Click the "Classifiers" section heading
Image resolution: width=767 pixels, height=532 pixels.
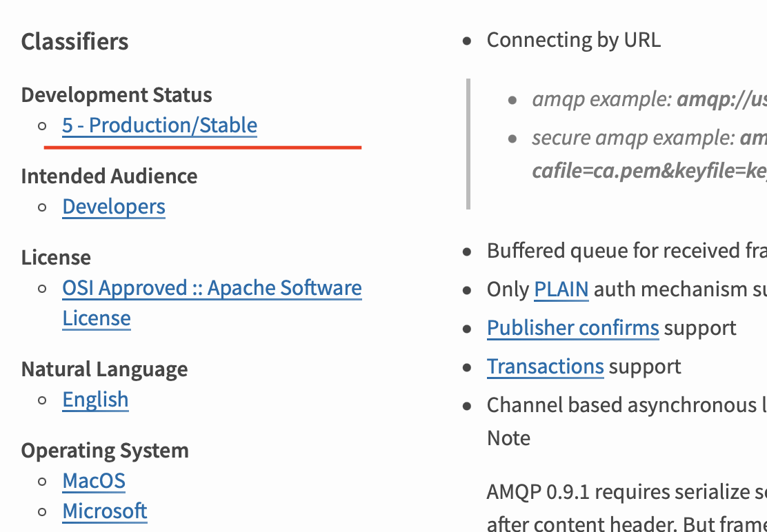74,41
